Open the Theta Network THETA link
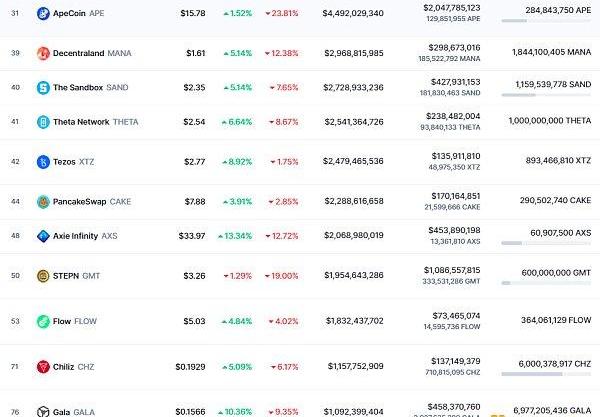 coord(95,122)
